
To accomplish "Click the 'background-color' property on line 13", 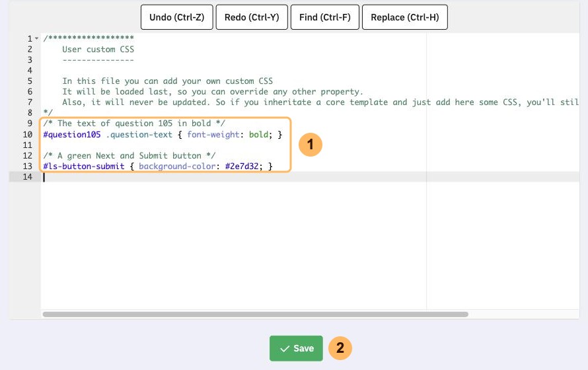I will [x=177, y=166].
